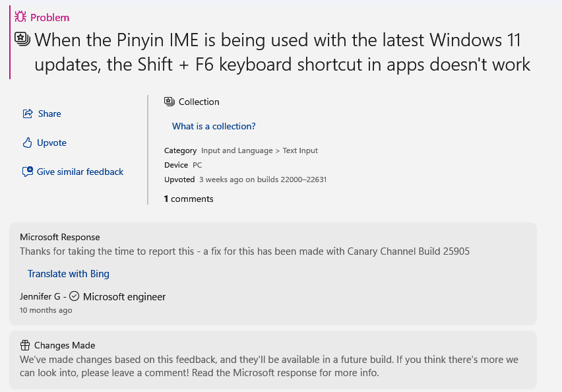Click the small icon beside the Collection label
This screenshot has width=562, height=392.
click(x=170, y=102)
